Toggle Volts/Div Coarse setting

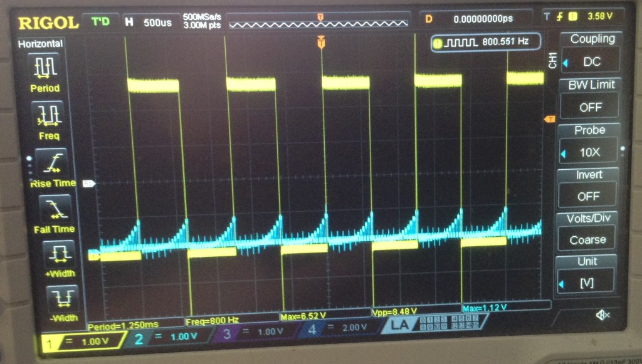(x=587, y=239)
